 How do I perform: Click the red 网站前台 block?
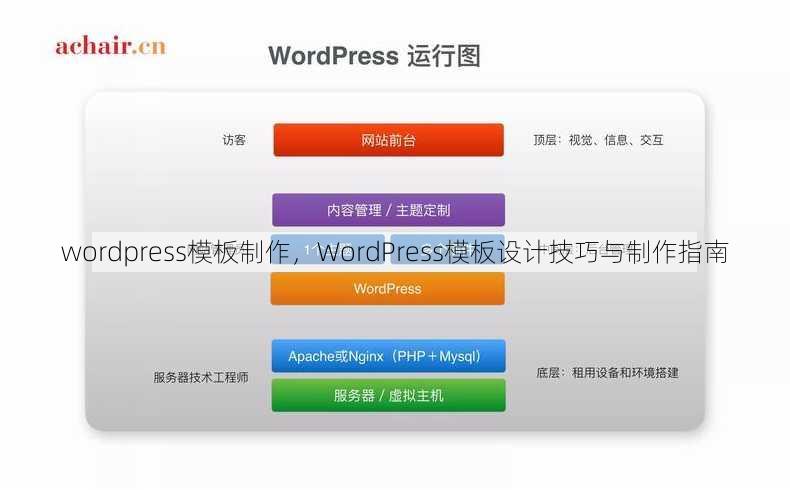388,140
